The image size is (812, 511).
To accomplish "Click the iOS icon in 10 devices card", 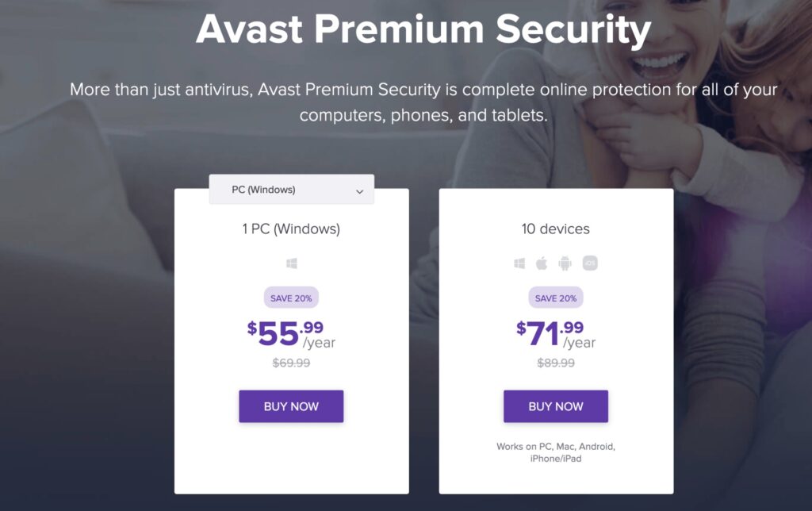I will [590, 263].
